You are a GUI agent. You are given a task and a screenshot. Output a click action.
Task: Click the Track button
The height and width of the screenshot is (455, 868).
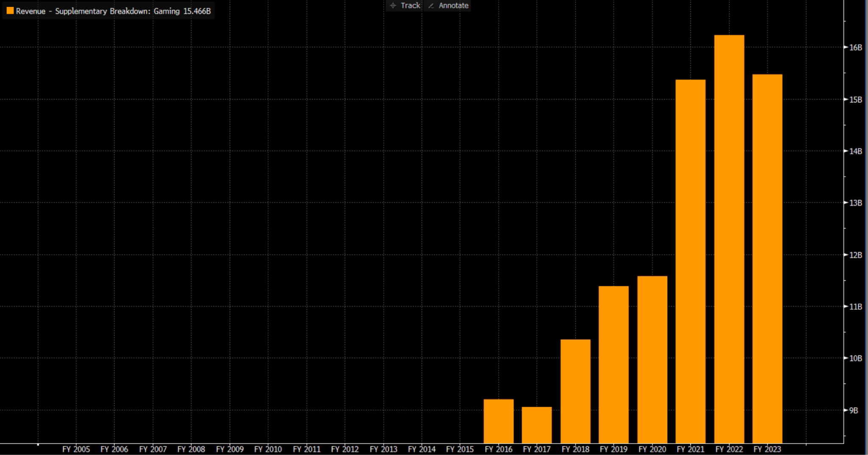coord(405,6)
